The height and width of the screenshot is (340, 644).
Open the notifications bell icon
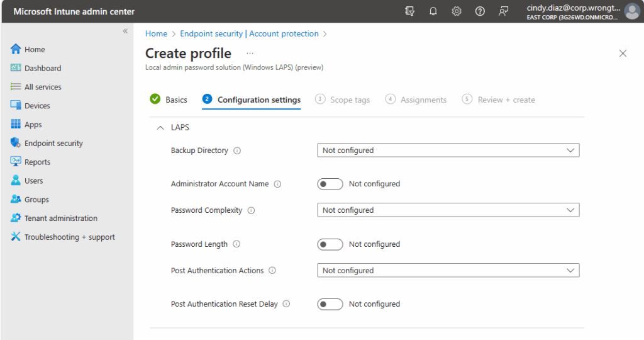(433, 11)
